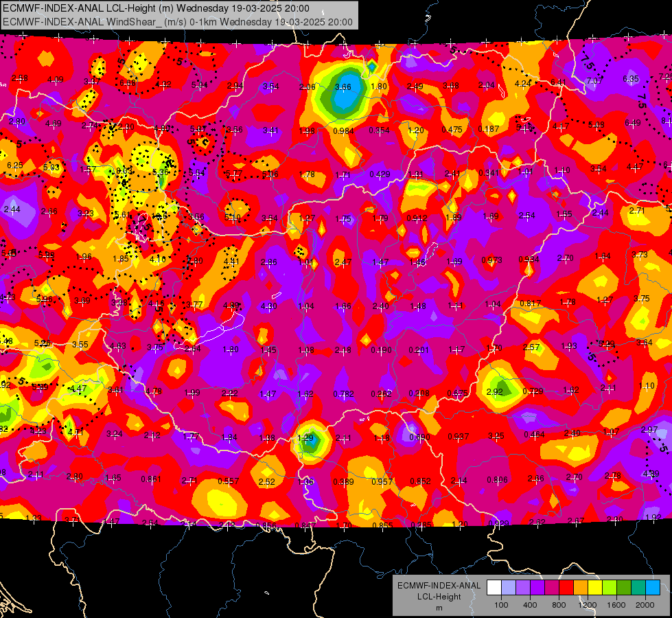Click the teal legend swatch
Viewport: 672px width, 618px height.
(638, 587)
